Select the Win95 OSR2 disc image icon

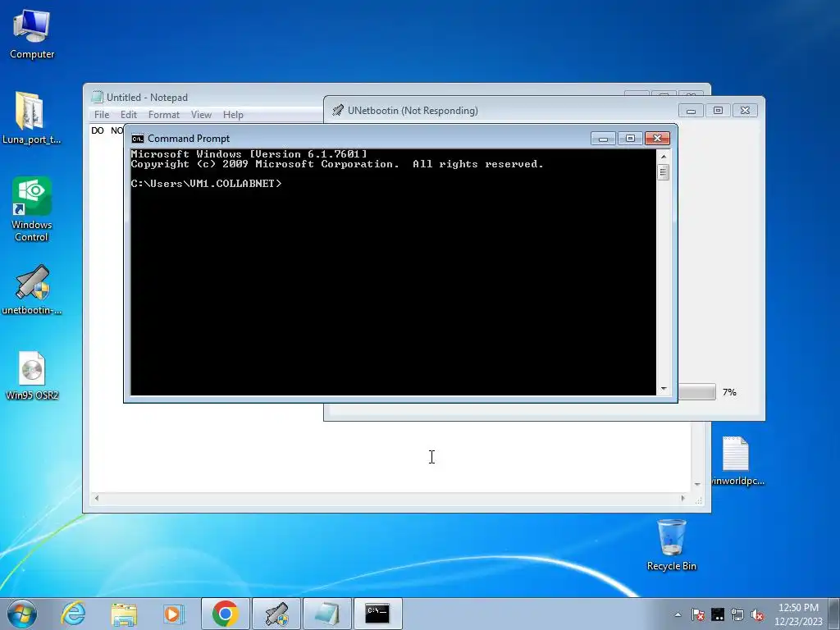pyautogui.click(x=32, y=376)
